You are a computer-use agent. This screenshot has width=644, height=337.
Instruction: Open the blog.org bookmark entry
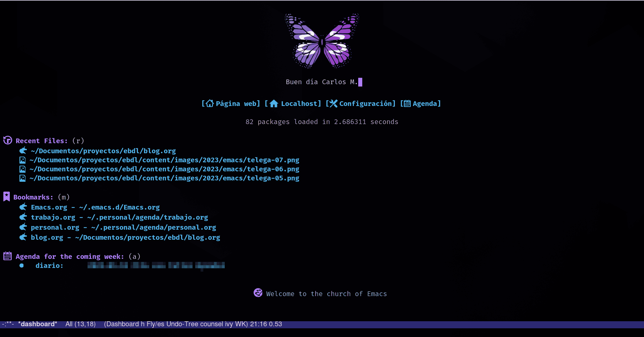tap(125, 237)
